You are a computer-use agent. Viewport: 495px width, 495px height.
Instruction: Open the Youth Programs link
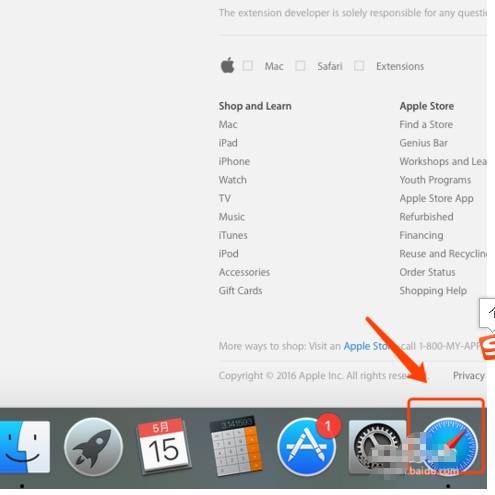[435, 180]
